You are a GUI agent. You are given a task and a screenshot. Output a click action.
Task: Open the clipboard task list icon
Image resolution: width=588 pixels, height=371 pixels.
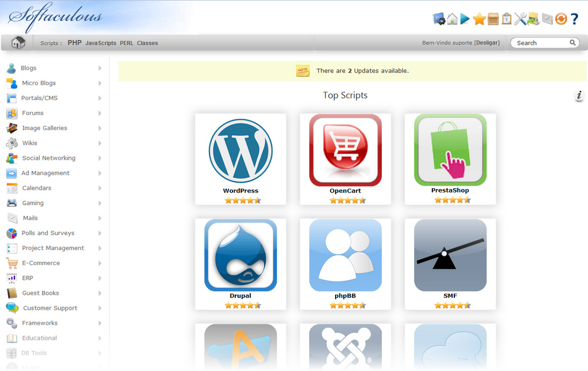point(506,19)
